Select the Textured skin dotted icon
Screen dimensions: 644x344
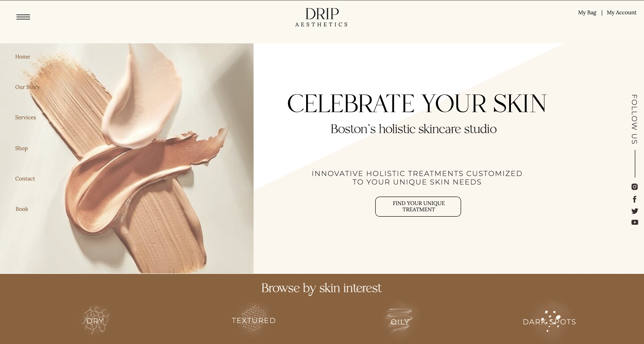click(x=254, y=319)
